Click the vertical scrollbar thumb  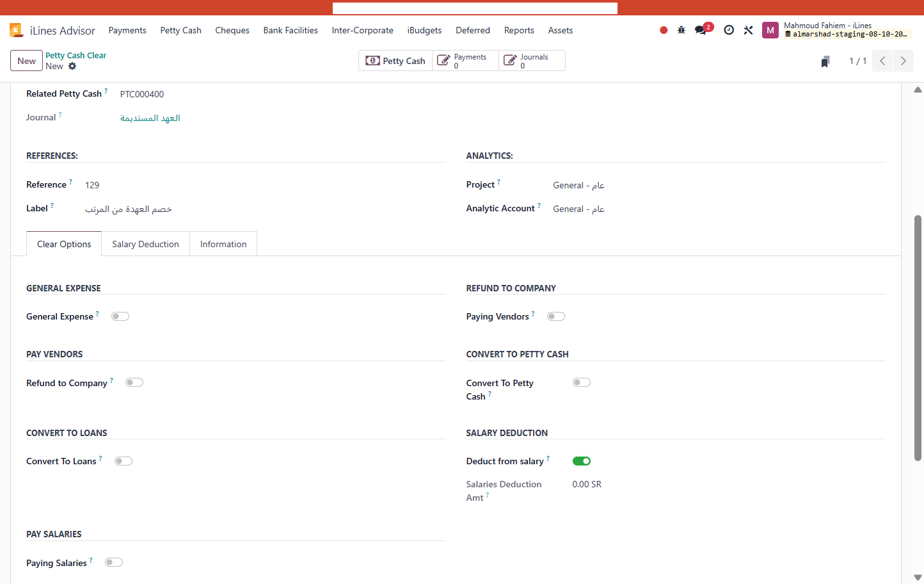918,337
